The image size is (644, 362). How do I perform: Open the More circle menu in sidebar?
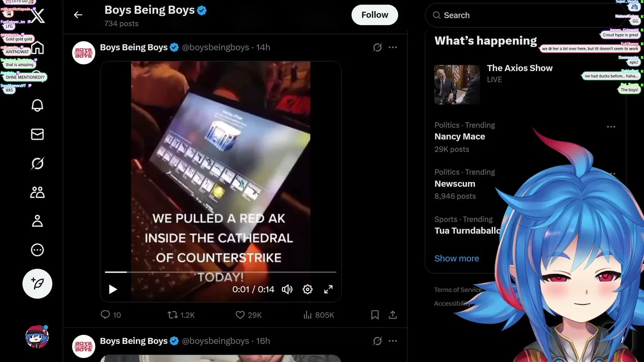37,250
